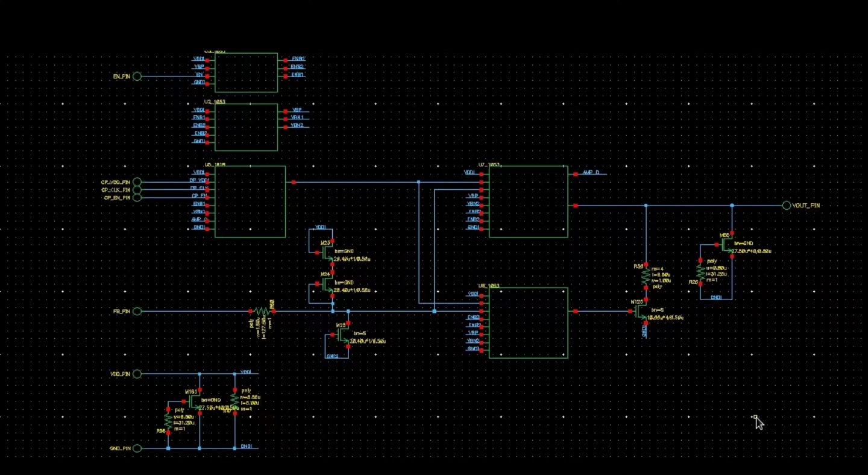Select the transistor below the FB_PIN wire
This screenshot has height=475, width=868.
[343, 335]
